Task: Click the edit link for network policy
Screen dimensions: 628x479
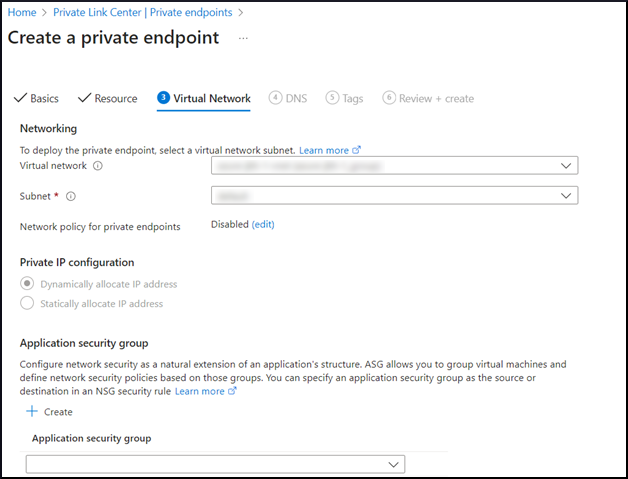Action: point(263,225)
